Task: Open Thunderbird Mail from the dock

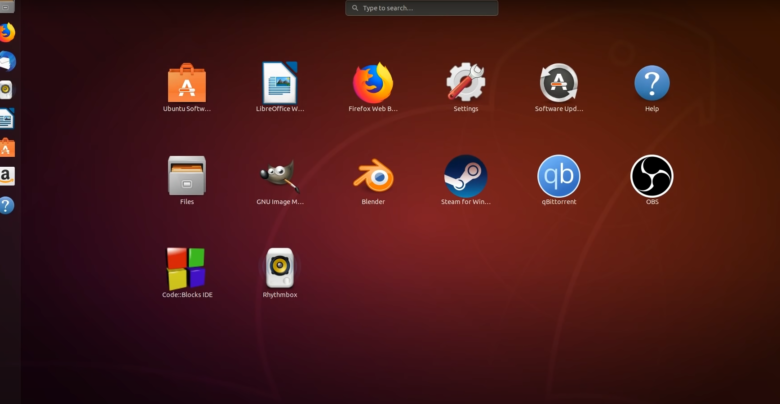Action: click(6, 62)
